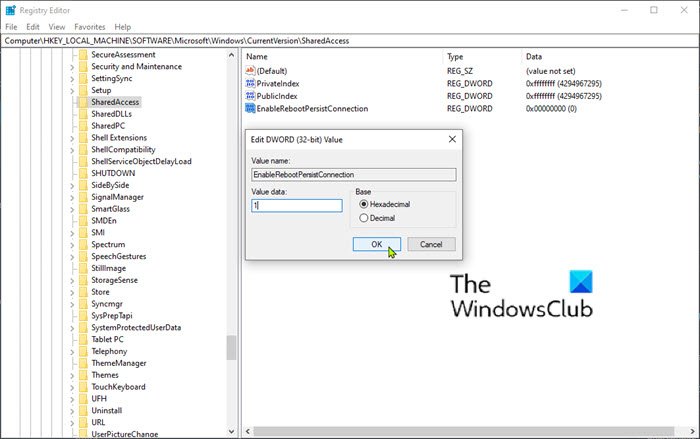Confirm the DWORD value with OK
The height and width of the screenshot is (439, 700).
(x=377, y=244)
